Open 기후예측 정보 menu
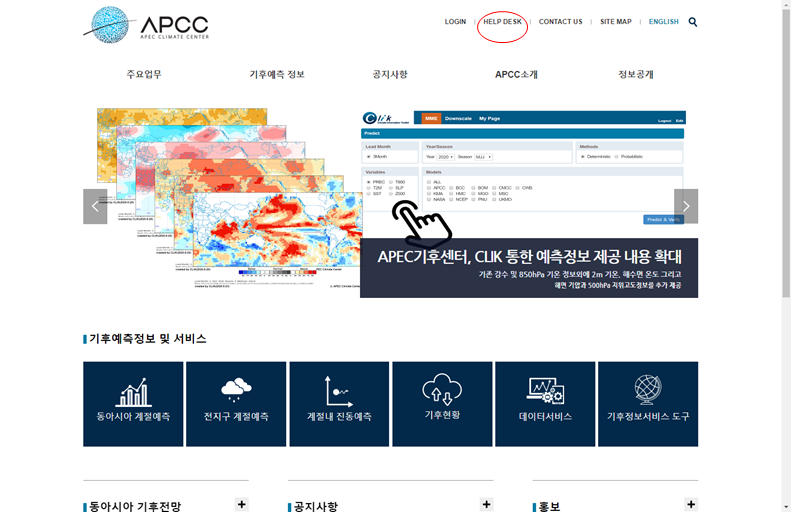The height and width of the screenshot is (512, 791). tap(277, 75)
